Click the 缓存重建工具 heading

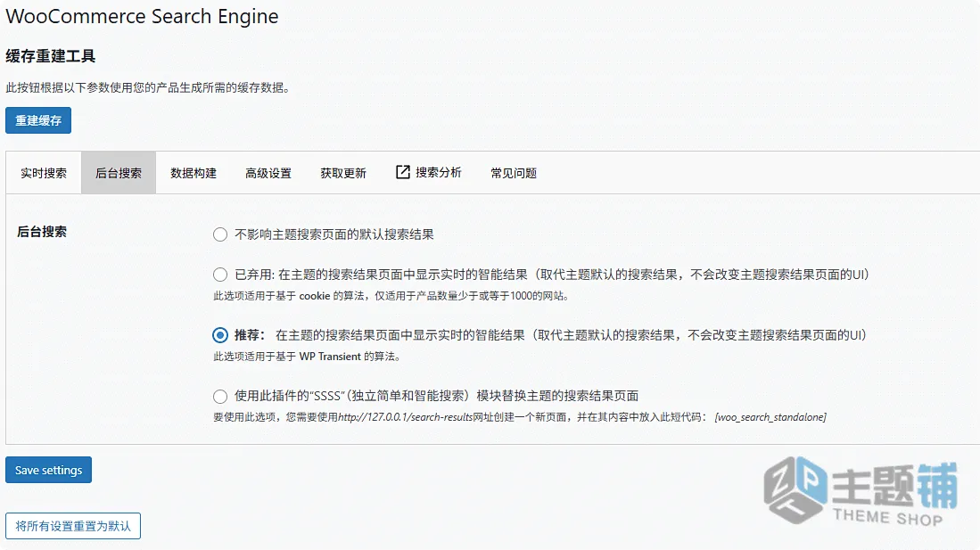[51, 56]
